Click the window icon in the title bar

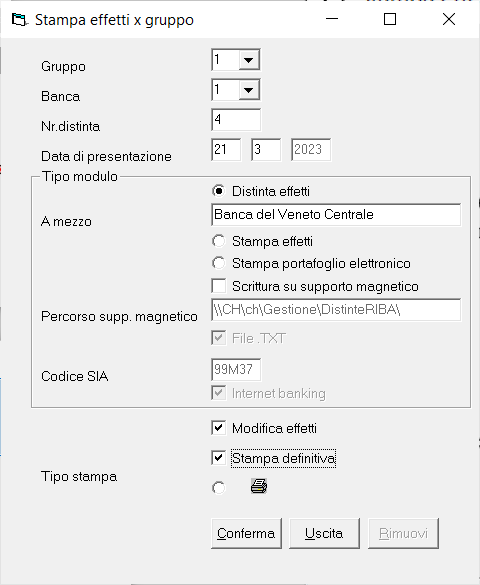click(x=19, y=19)
